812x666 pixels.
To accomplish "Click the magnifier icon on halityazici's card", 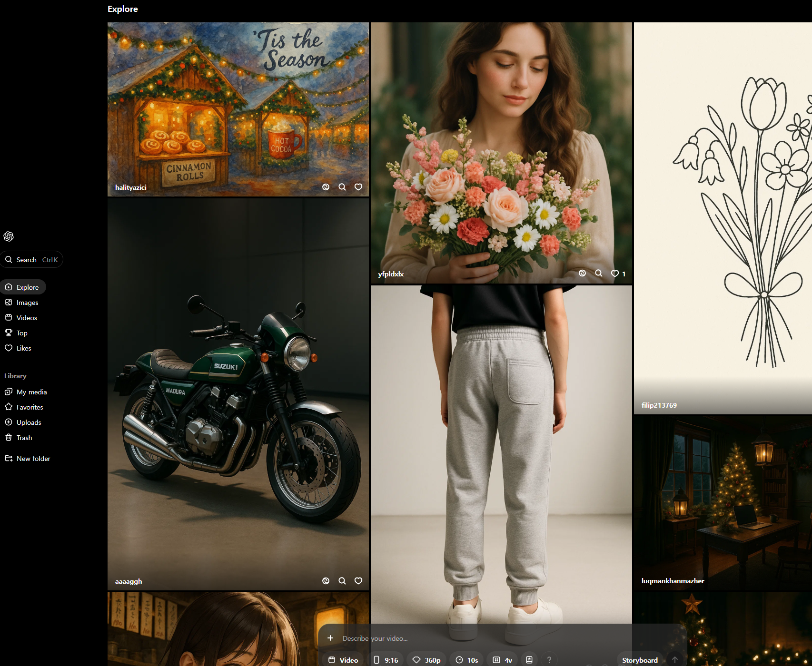I will point(342,187).
